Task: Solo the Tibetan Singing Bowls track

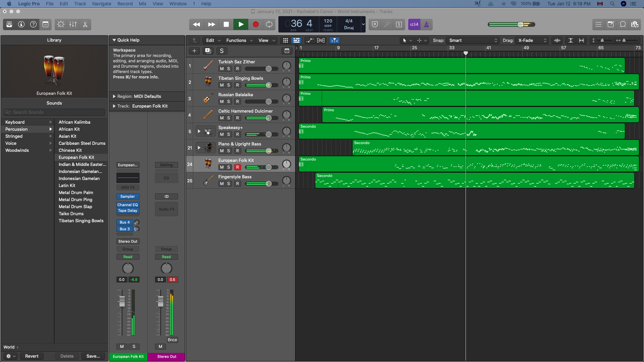Action: (229, 85)
